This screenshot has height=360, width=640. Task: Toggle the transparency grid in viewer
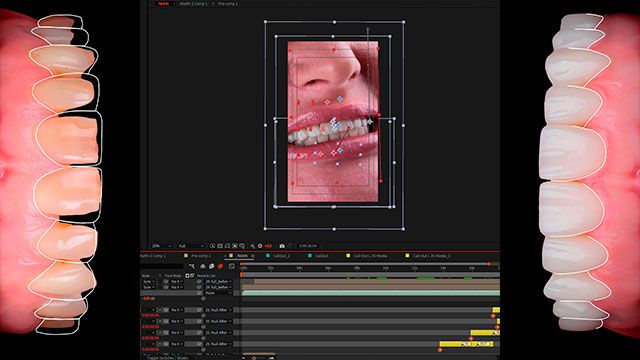click(220, 246)
